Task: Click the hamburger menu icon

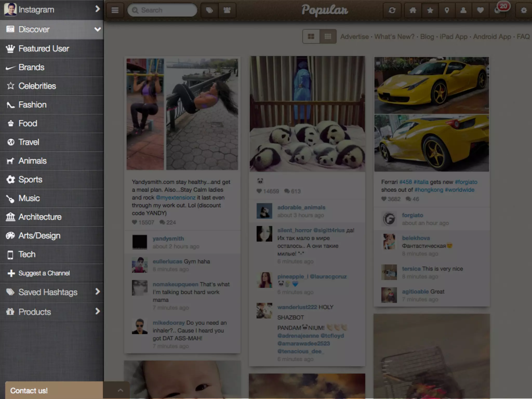Action: (x=115, y=10)
